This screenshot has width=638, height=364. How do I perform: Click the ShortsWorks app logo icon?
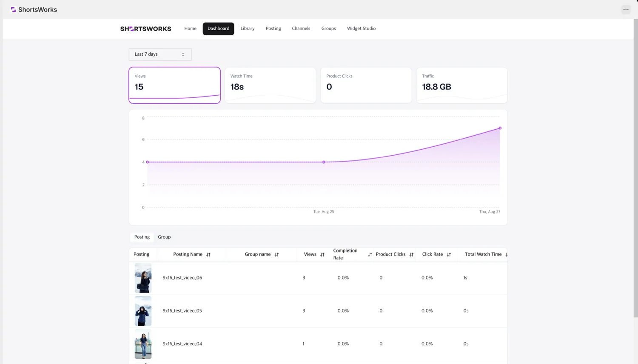(13, 9)
